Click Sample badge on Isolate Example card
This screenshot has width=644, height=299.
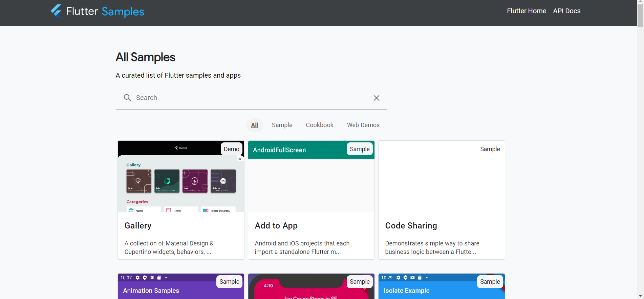click(490, 282)
